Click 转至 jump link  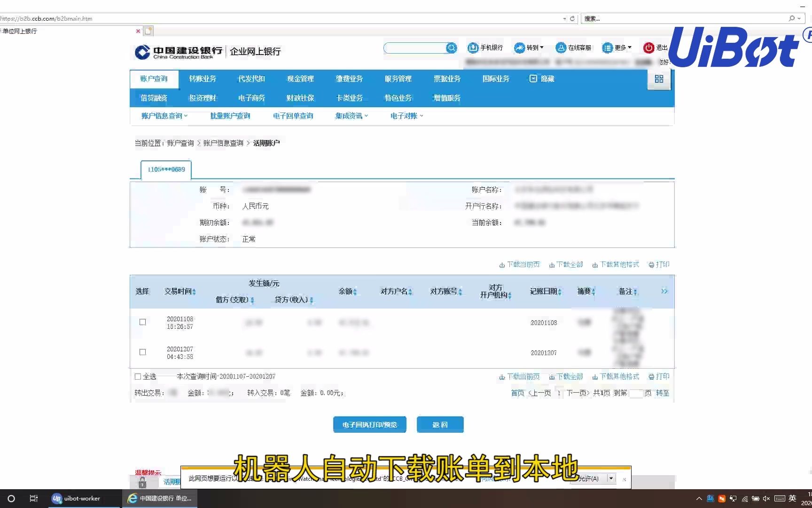click(x=663, y=393)
